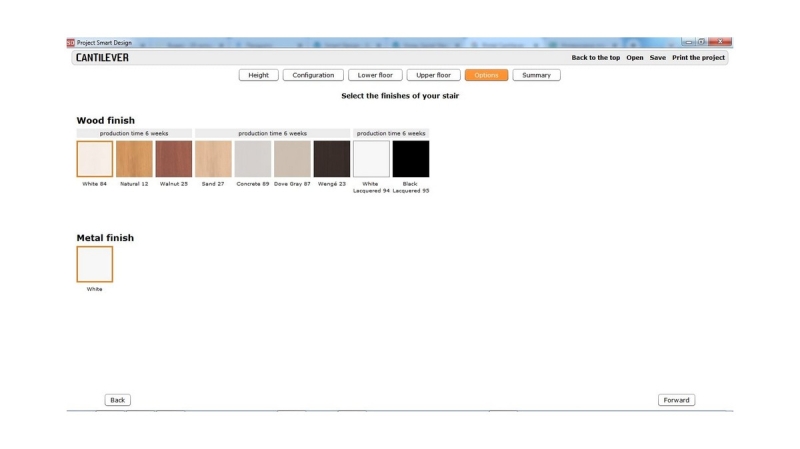Select the Options tab
The height and width of the screenshot is (449, 800).
pyautogui.click(x=486, y=75)
